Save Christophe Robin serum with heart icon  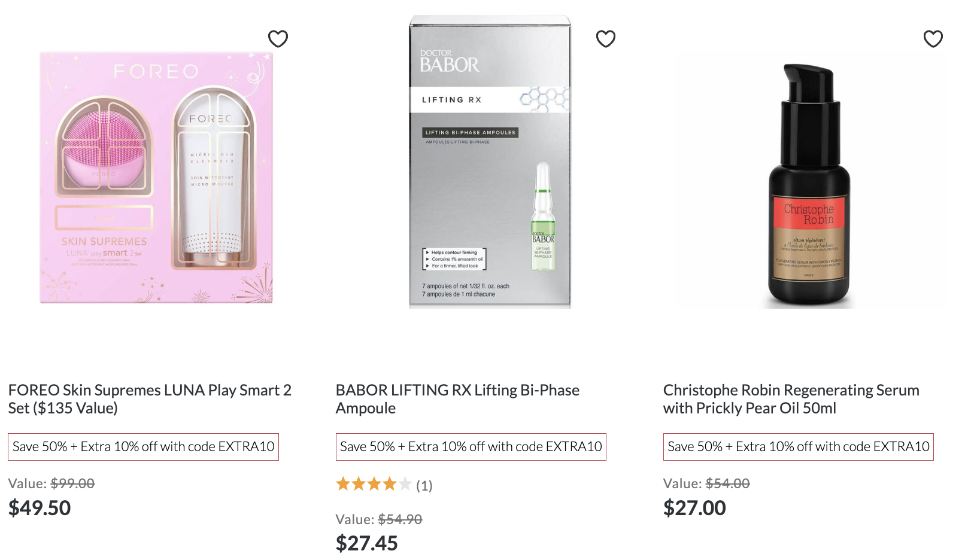(933, 39)
